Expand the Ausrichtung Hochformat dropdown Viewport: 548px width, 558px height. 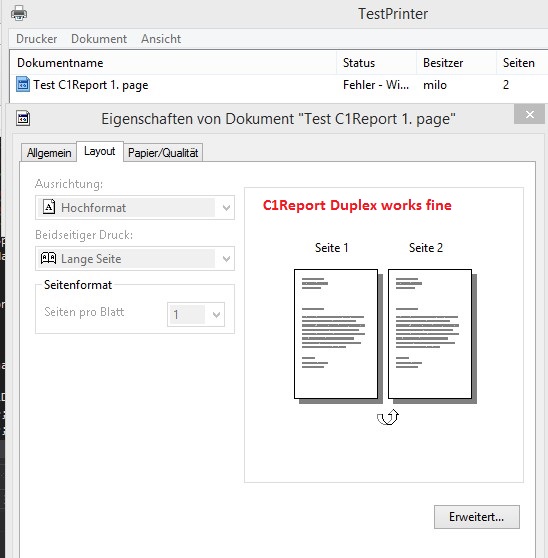(135, 207)
